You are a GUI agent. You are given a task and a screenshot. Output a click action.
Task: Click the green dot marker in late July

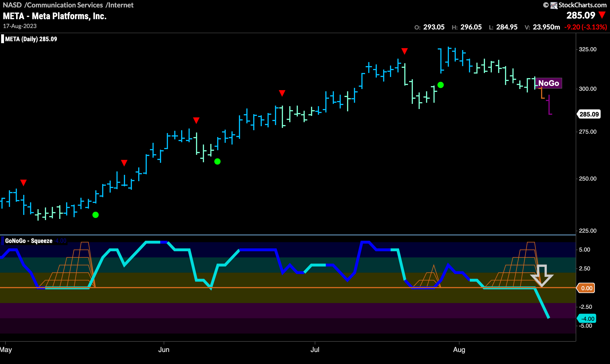click(441, 85)
